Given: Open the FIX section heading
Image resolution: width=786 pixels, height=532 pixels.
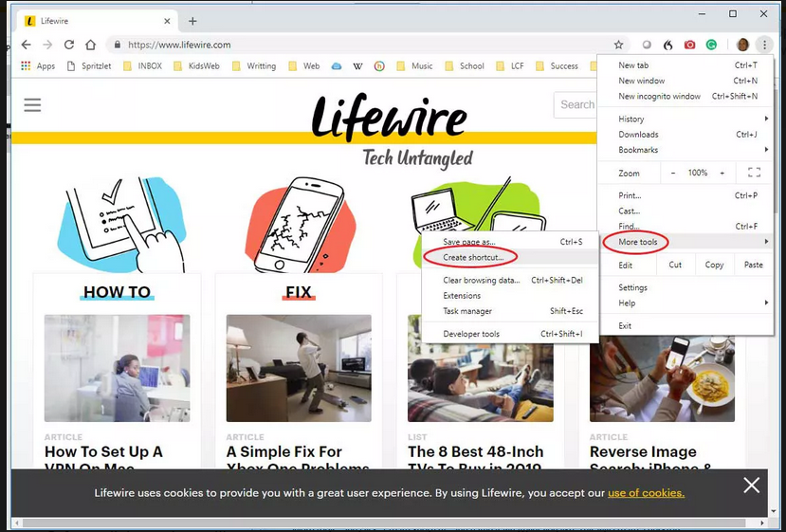Looking at the screenshot, I should pyautogui.click(x=299, y=292).
